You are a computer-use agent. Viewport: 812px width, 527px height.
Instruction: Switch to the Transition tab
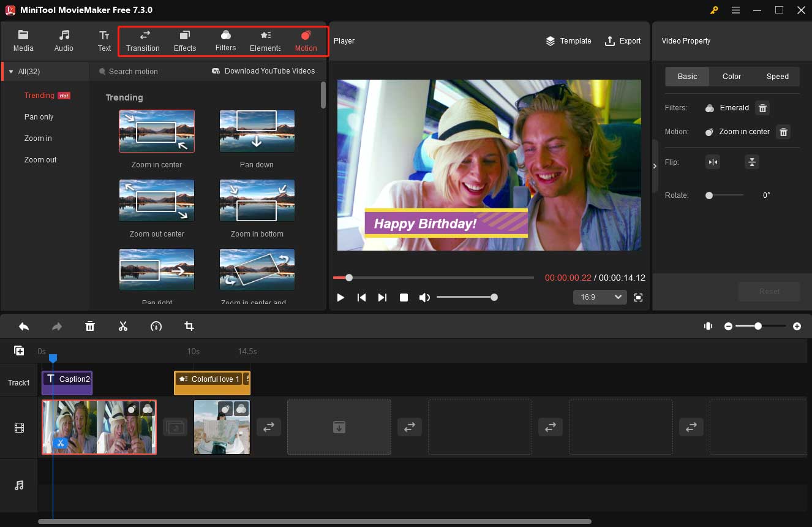[143, 41]
